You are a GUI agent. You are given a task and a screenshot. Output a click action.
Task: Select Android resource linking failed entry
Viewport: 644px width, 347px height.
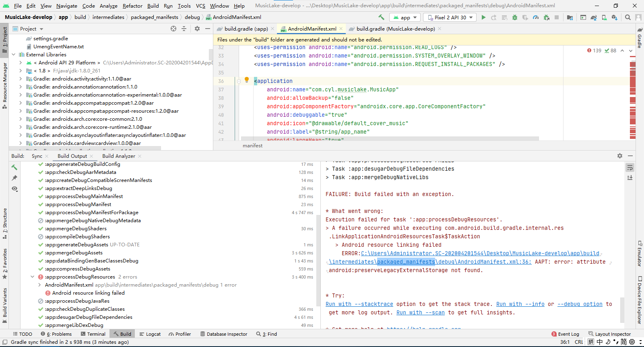(88, 293)
